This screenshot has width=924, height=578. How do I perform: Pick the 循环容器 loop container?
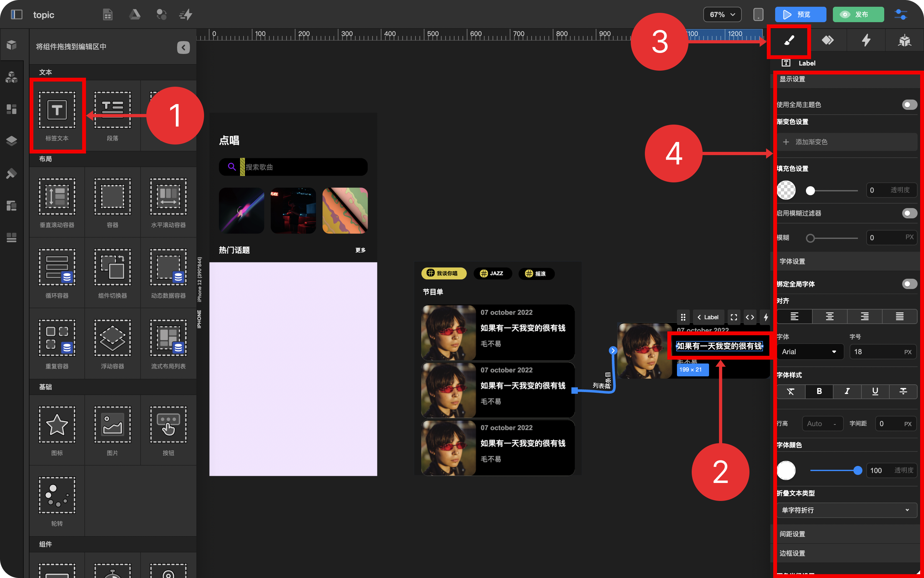pyautogui.click(x=57, y=273)
